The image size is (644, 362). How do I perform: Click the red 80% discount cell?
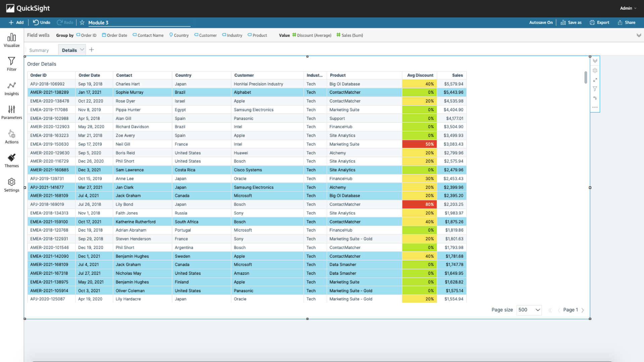click(420, 204)
